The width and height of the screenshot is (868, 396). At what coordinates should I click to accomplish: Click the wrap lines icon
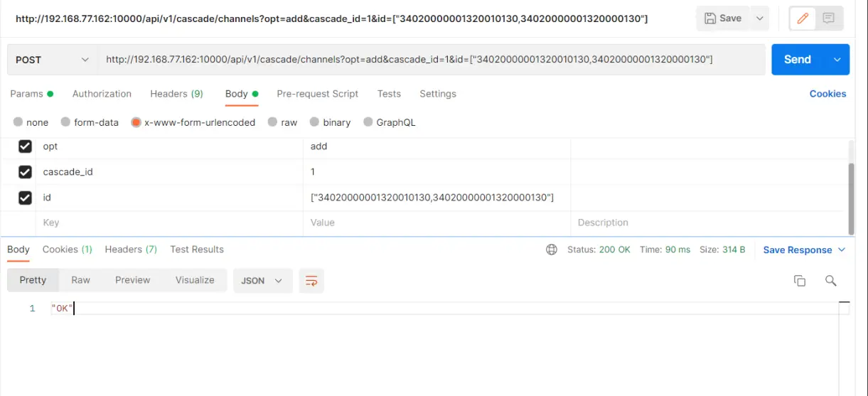point(311,281)
